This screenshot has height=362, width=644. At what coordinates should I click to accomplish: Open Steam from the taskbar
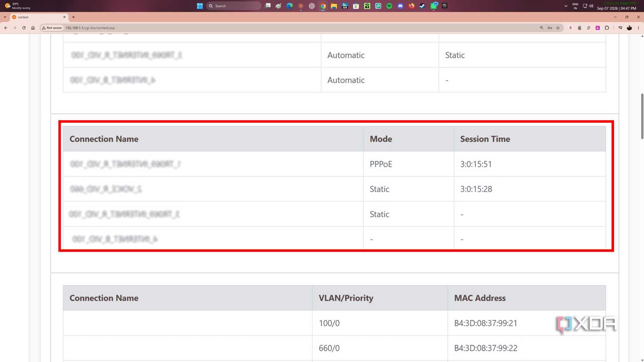422,6
